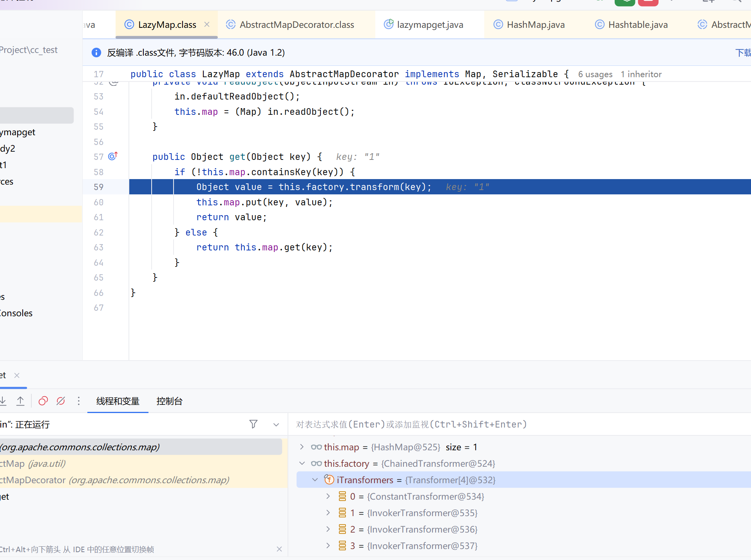
Task: Click array element icon for index 1
Action: pos(342,513)
